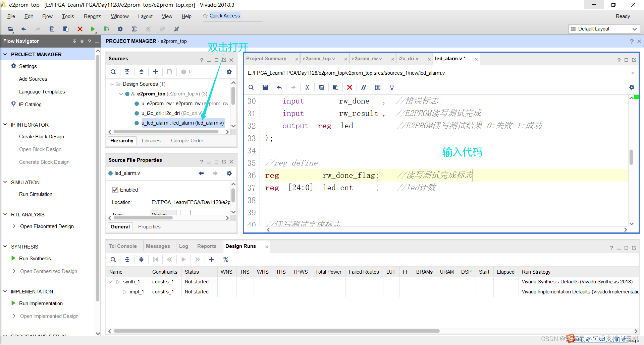Click Run Synthesis
Viewport: 644px width, 345px height.
(35, 259)
